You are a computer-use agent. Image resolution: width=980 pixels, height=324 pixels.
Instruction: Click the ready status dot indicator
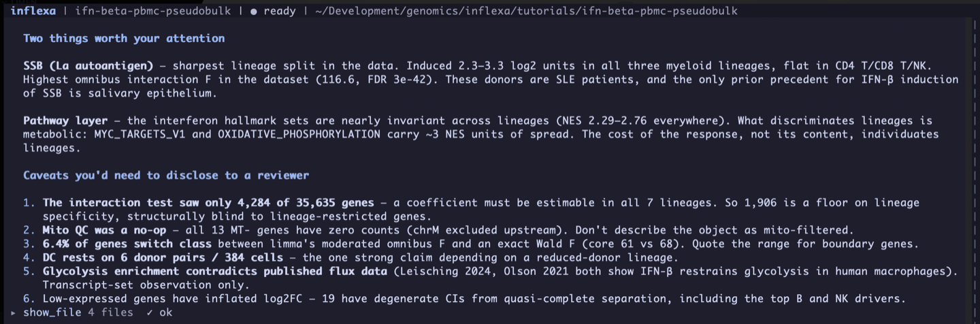pos(253,12)
